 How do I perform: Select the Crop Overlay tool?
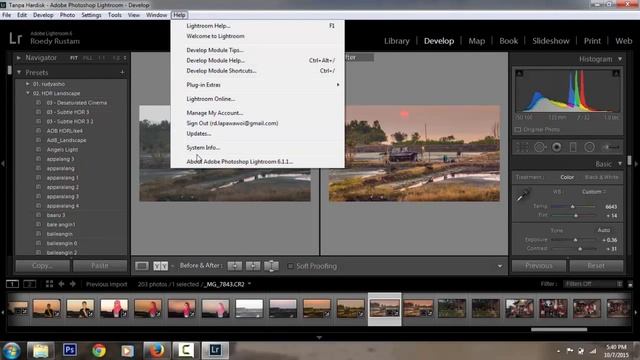(522, 147)
